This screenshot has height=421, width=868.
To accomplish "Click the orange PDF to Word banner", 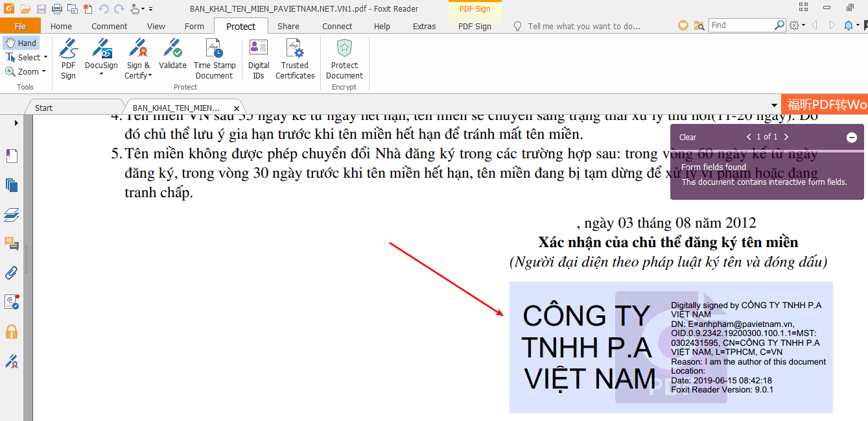I will (x=825, y=105).
